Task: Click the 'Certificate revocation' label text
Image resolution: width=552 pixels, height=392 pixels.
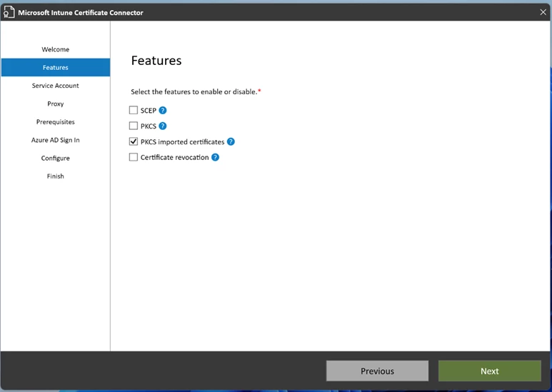Action: [x=175, y=157]
